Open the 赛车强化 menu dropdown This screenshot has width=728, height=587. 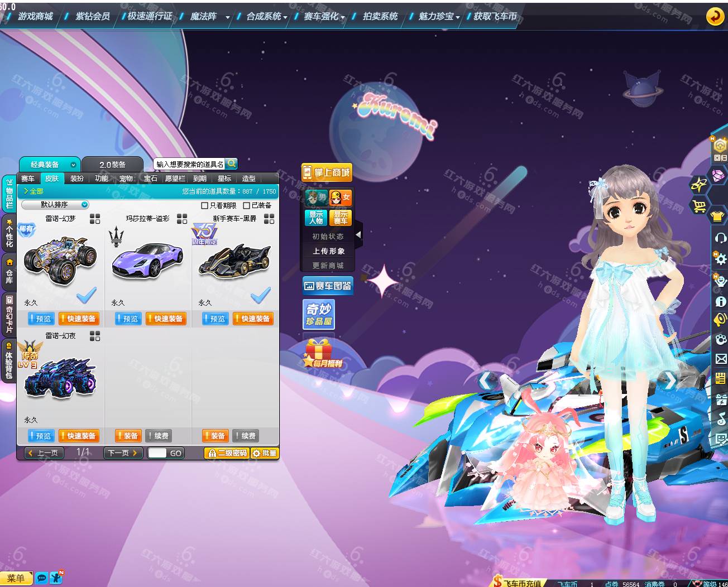[x=343, y=17]
